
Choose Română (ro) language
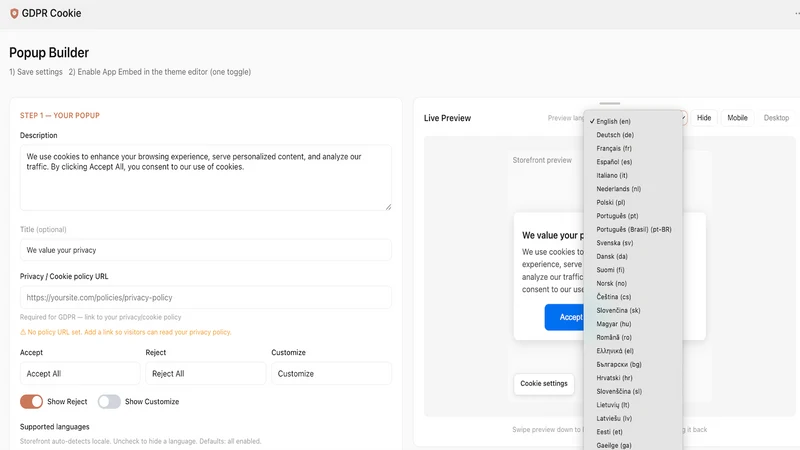[633, 337]
